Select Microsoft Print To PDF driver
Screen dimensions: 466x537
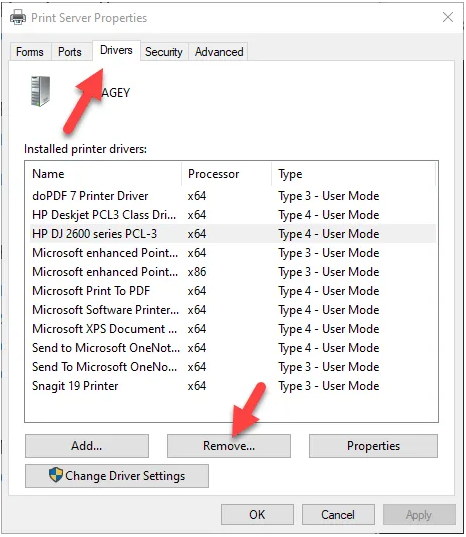tap(233, 291)
